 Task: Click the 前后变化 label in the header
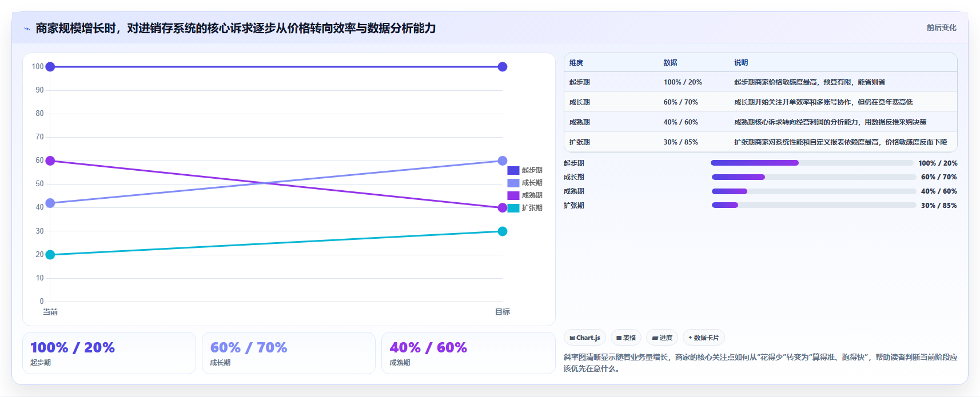[941, 27]
